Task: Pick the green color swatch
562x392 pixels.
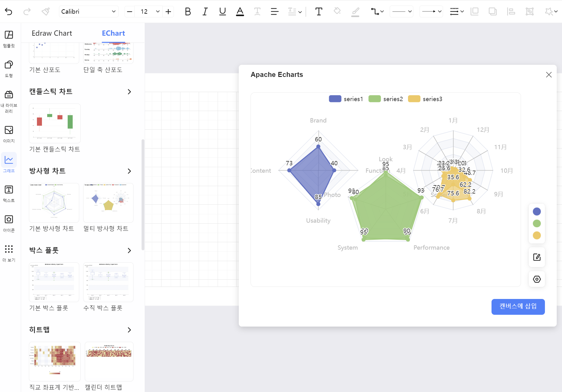Action: [x=537, y=223]
